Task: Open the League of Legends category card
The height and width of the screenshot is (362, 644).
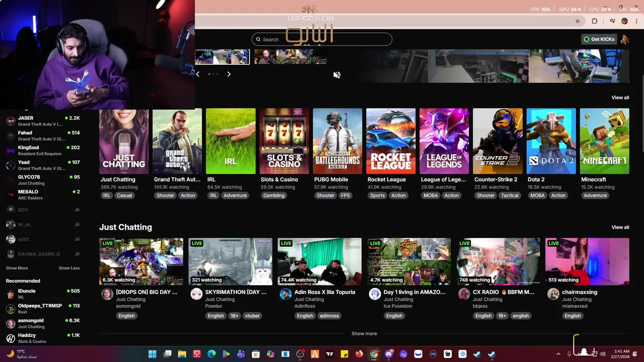Action: [444, 141]
